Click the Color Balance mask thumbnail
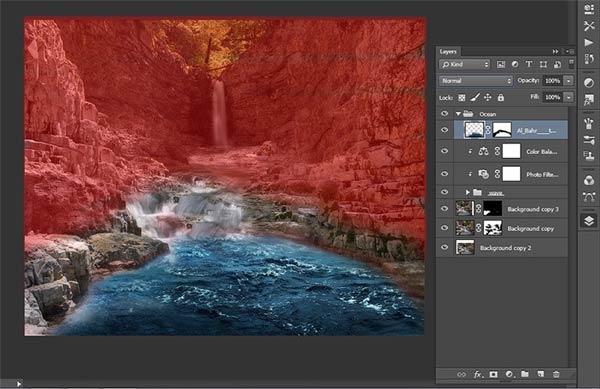 pyautogui.click(x=511, y=151)
